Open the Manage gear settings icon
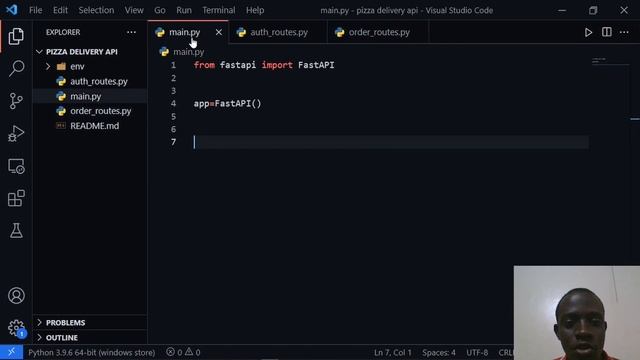 (x=16, y=328)
